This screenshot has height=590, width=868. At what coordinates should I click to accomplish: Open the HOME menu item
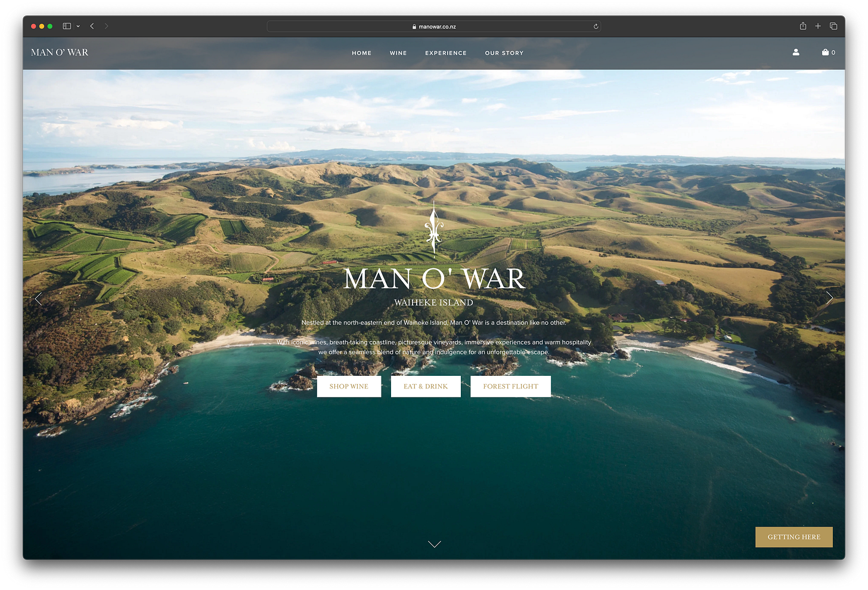point(362,53)
